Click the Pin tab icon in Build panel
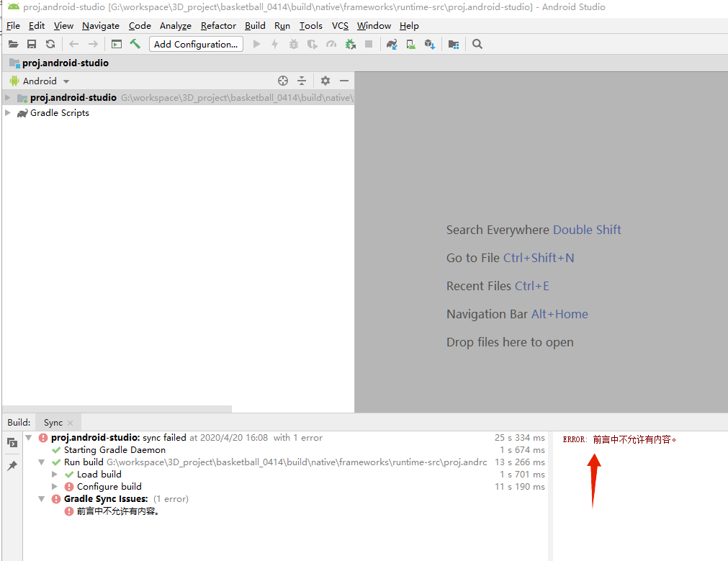This screenshot has height=561, width=728. point(12,465)
